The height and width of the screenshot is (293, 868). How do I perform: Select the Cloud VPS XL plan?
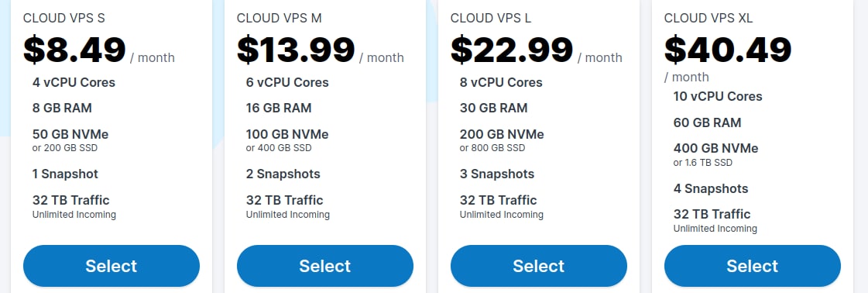pyautogui.click(x=753, y=266)
